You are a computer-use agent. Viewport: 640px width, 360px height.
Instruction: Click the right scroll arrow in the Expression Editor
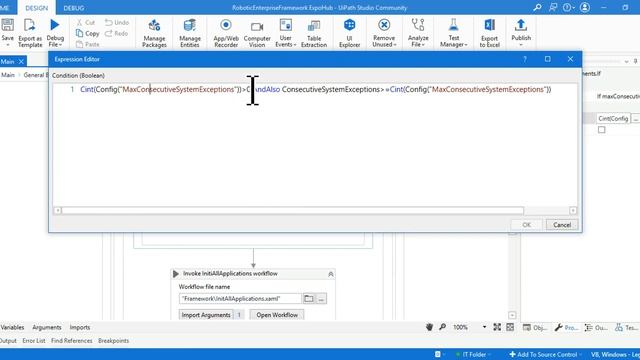573,211
